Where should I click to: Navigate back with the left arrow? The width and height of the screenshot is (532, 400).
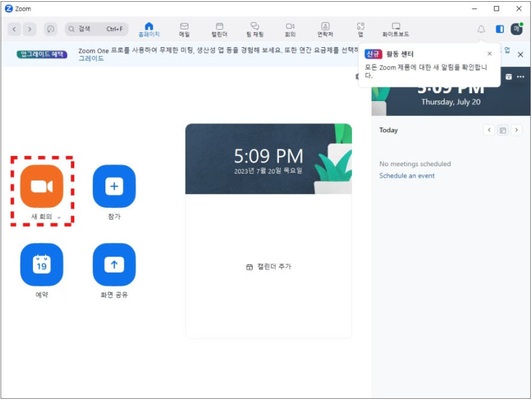[x=14, y=29]
